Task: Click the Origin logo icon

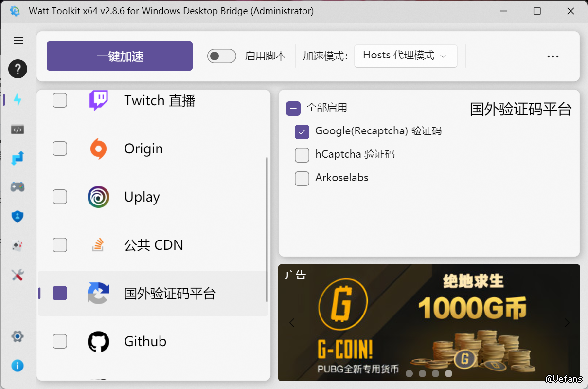Action: [98, 148]
